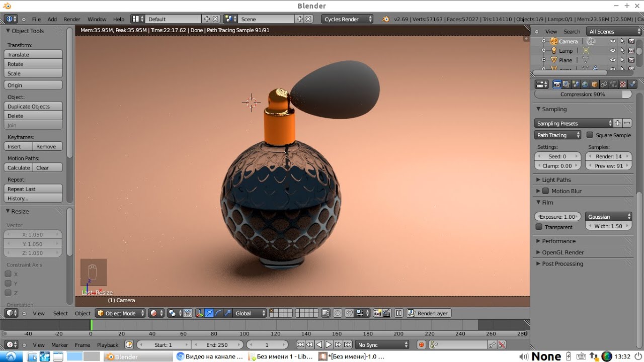Enable the Transparent film checkbox
The width and height of the screenshot is (644, 362).
pyautogui.click(x=539, y=227)
